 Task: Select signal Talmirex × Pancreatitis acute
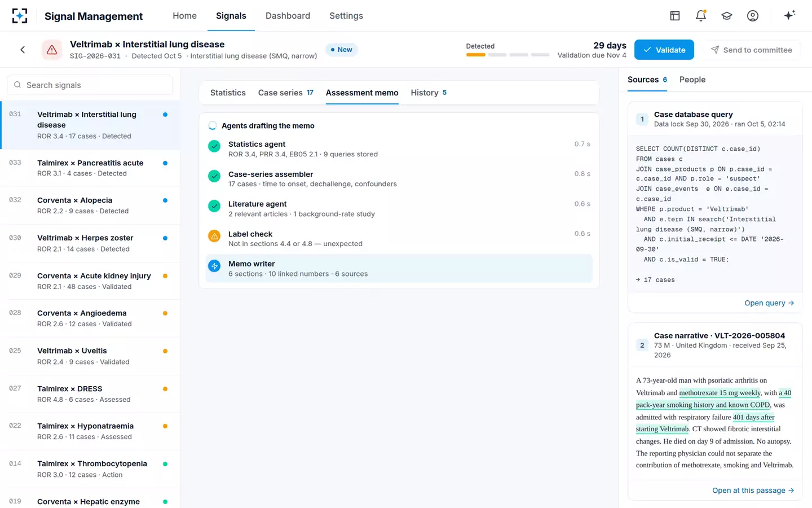(90, 168)
